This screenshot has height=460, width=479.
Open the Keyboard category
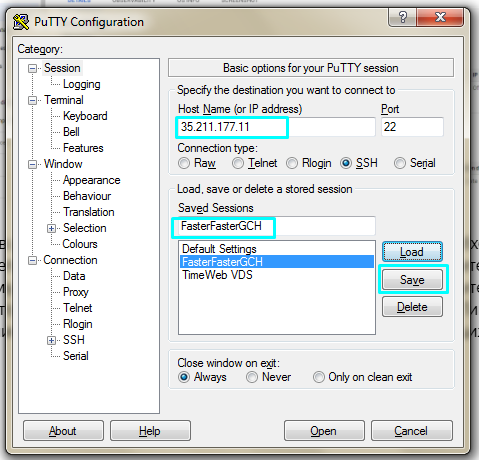coord(85,116)
